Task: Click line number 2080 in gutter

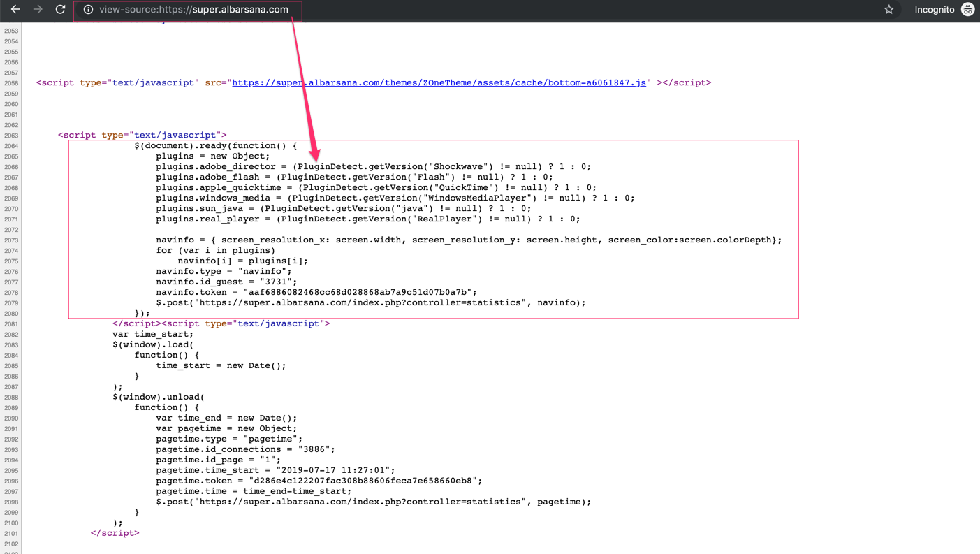Action: coord(11,314)
